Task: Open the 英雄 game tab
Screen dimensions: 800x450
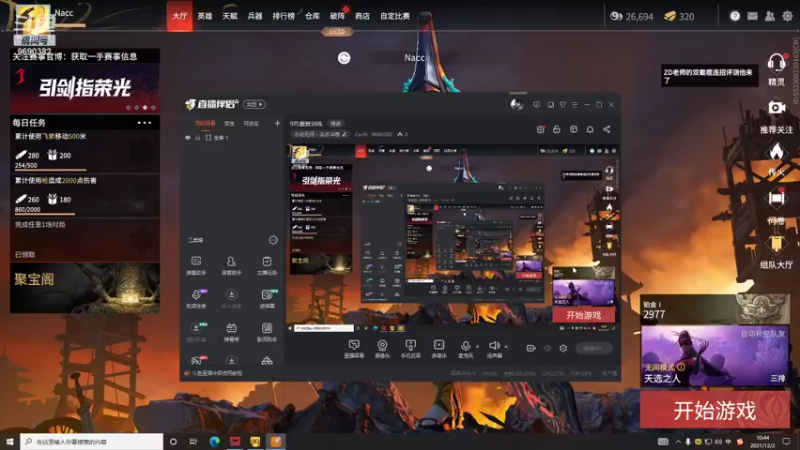Action: [x=205, y=16]
